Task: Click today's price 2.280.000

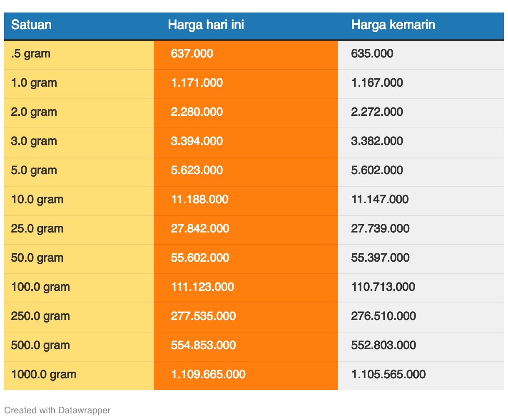Action: 197,112
